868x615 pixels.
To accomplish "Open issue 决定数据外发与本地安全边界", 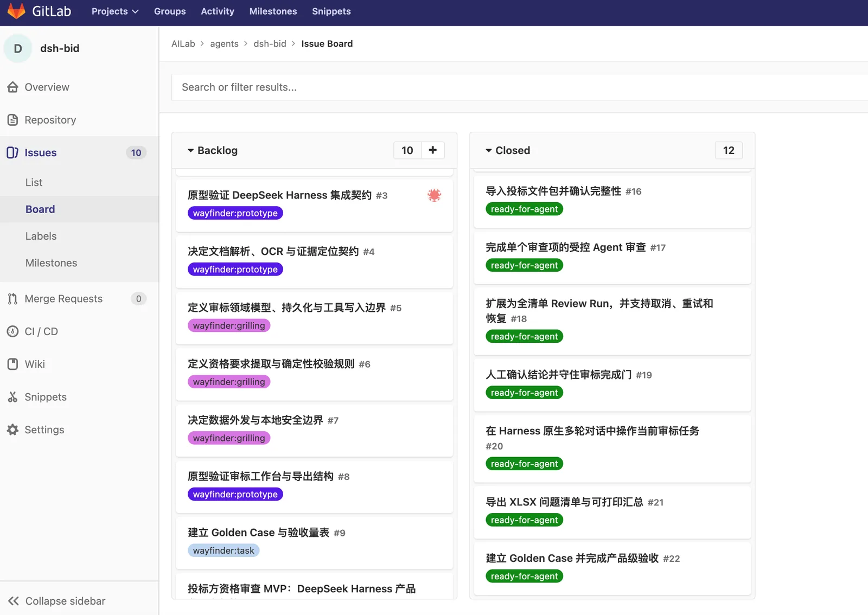I will tap(256, 420).
